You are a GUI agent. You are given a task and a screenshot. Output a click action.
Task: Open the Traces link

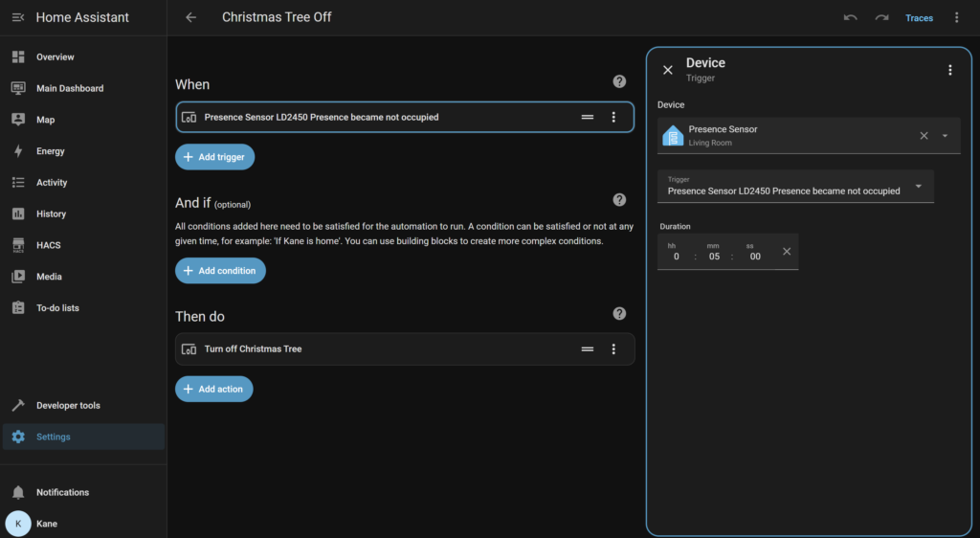click(x=919, y=18)
